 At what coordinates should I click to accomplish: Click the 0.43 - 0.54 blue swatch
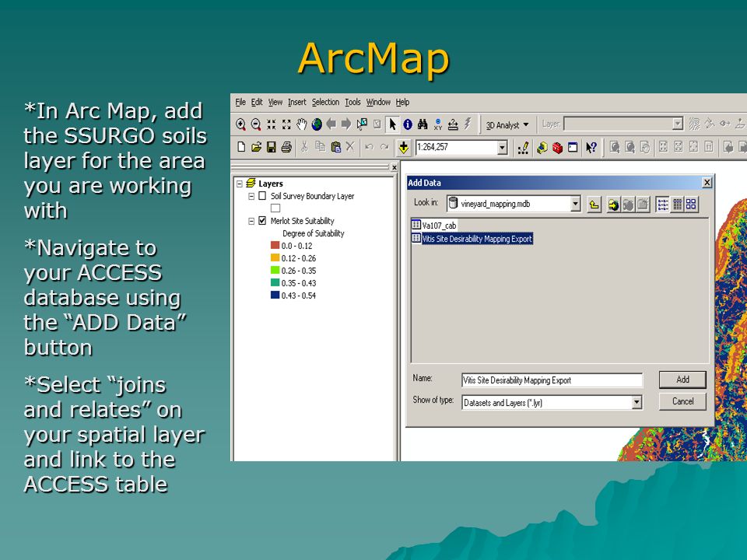275,295
